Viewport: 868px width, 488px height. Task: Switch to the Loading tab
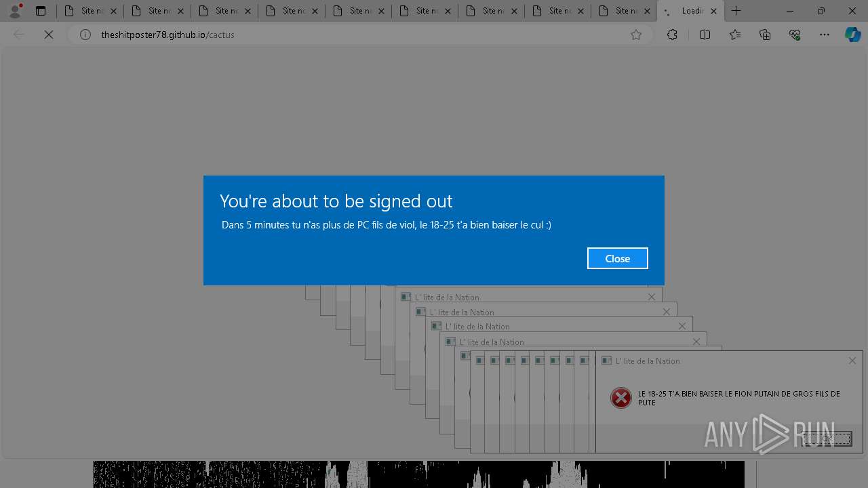[690, 11]
